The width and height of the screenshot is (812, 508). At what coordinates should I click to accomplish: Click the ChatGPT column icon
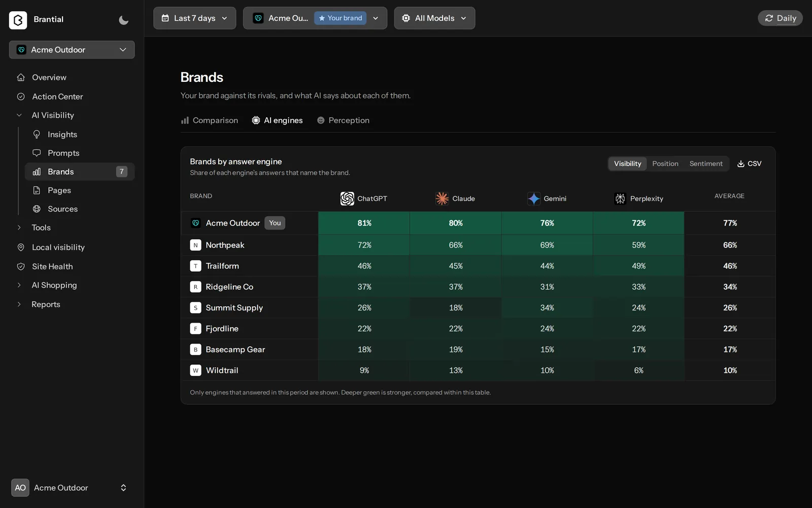click(x=347, y=199)
